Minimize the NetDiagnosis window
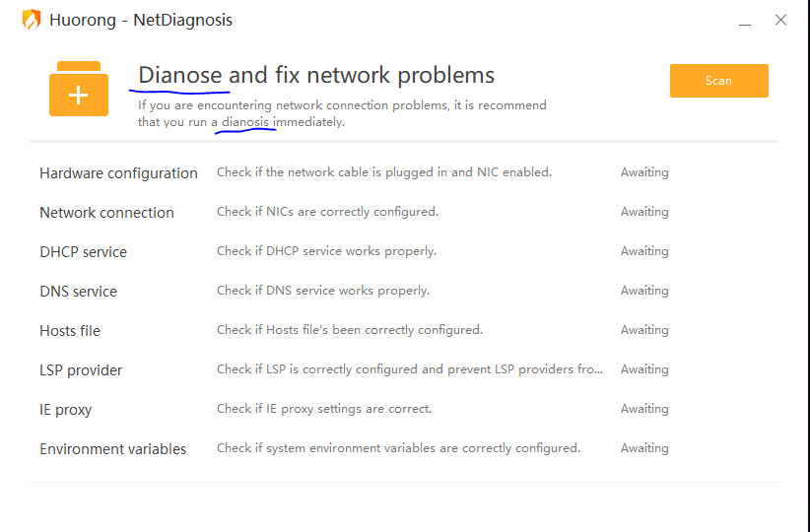 tap(746, 21)
